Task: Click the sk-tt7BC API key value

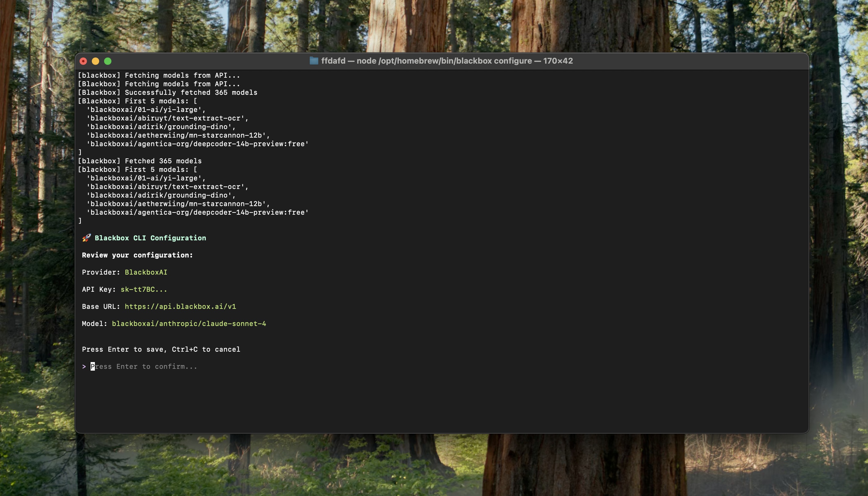Action: [x=144, y=289]
